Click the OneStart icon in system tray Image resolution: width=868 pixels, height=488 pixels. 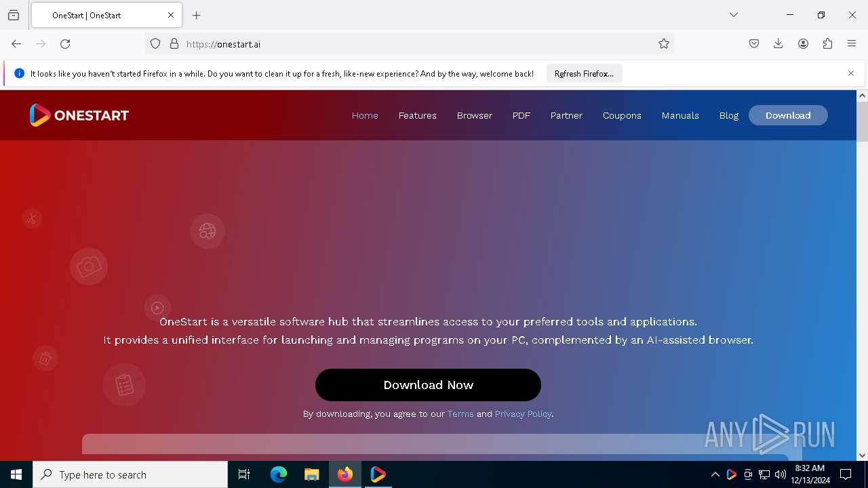[x=731, y=474]
